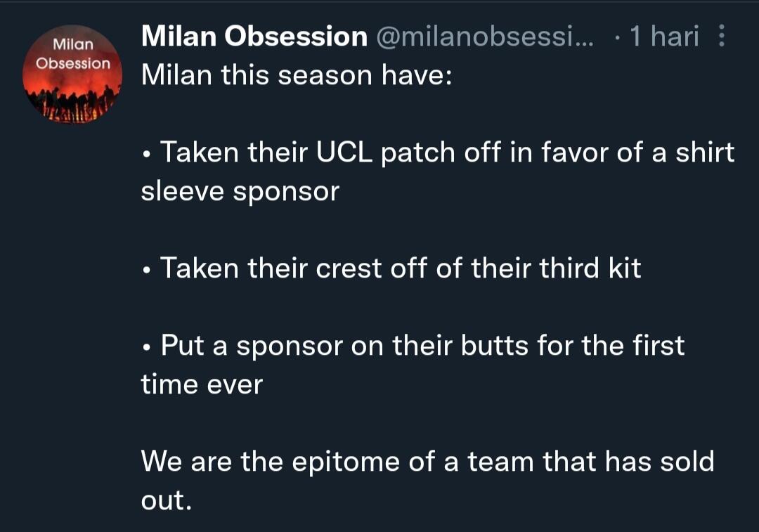Open the @milanobsessi handle link
The image size is (759, 532).
pyautogui.click(x=485, y=37)
